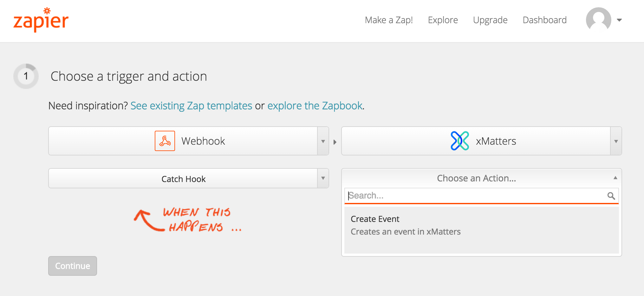This screenshot has width=644, height=296.
Task: Expand the Webhook trigger app dropdown arrow
Action: tap(323, 141)
